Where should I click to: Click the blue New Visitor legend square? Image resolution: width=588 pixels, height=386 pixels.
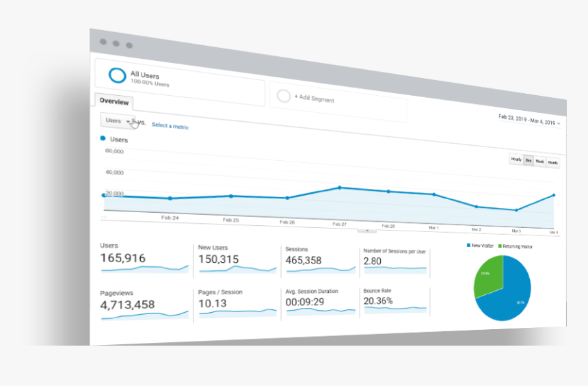click(468, 245)
